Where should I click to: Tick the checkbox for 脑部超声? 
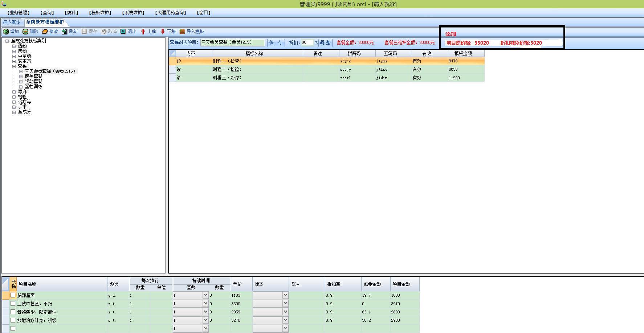point(13,295)
